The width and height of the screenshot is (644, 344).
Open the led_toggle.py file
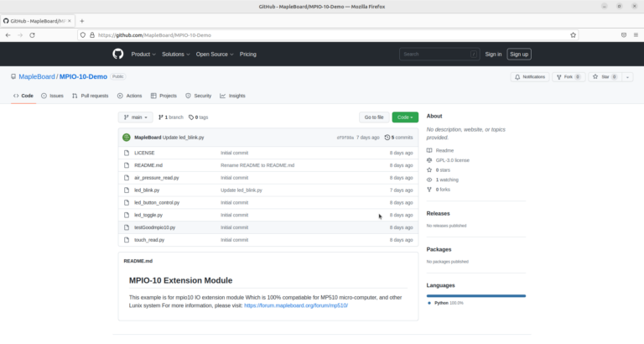pos(148,215)
